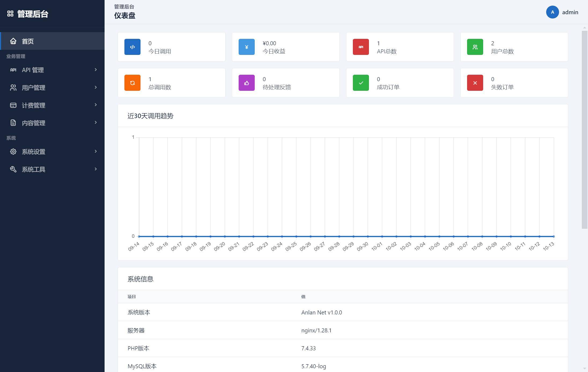Screen dimensions: 588x372
Task: Click the admin username text
Action: (570, 12)
